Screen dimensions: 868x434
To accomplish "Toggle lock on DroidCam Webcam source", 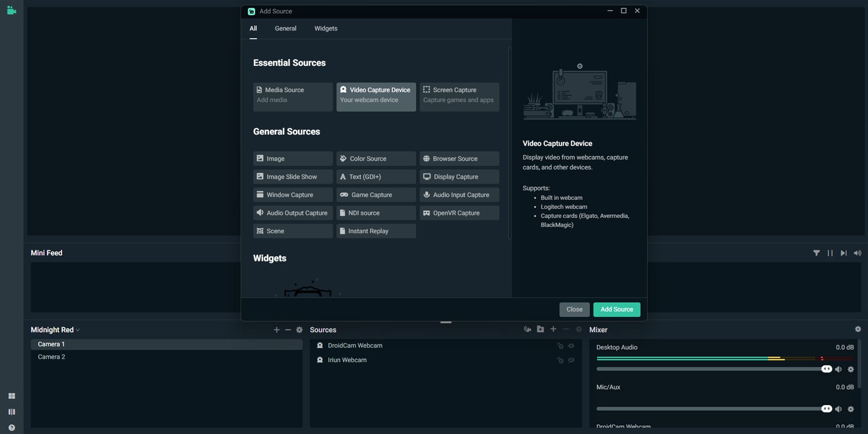I will tap(560, 346).
